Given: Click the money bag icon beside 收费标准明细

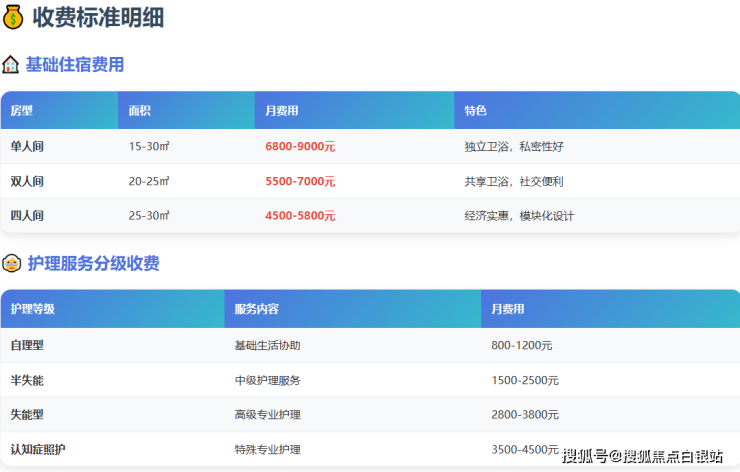Looking at the screenshot, I should [x=14, y=17].
